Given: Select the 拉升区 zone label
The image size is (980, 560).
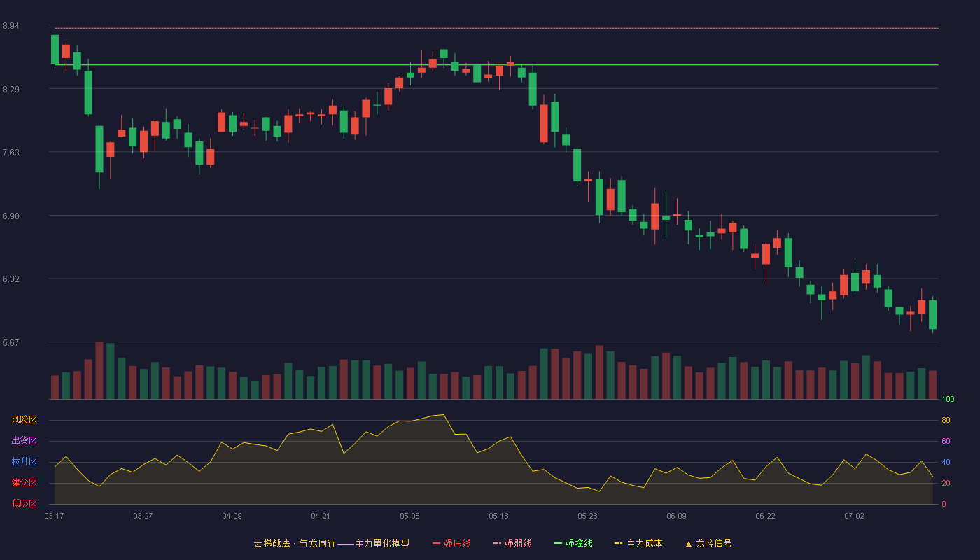Looking at the screenshot, I should click(24, 462).
